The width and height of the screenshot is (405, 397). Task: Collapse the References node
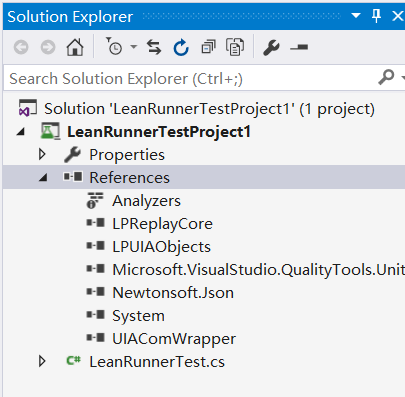(42, 178)
